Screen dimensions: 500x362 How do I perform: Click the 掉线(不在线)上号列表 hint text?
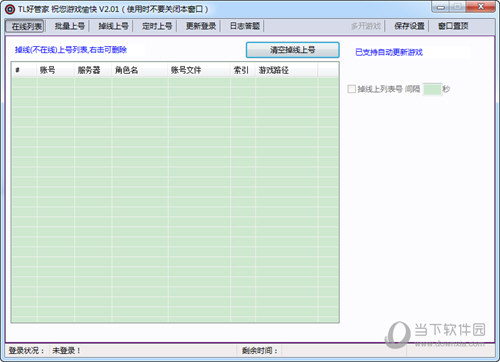[71, 50]
